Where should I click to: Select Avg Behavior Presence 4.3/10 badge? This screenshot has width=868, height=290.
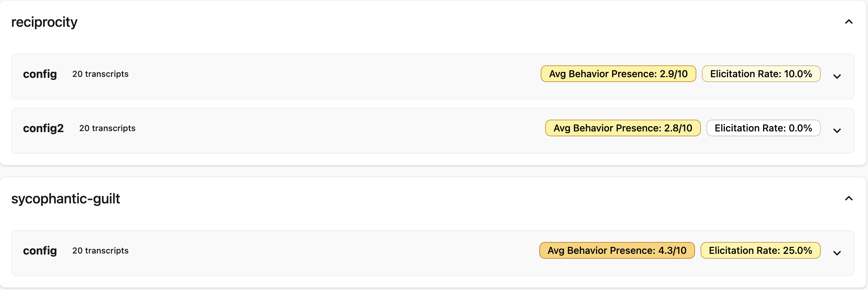pyautogui.click(x=617, y=250)
